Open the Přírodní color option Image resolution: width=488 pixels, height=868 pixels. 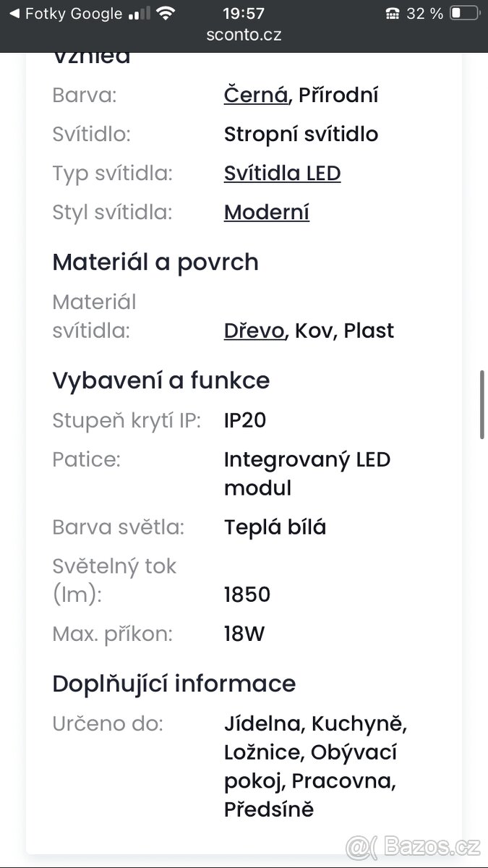[x=339, y=95]
